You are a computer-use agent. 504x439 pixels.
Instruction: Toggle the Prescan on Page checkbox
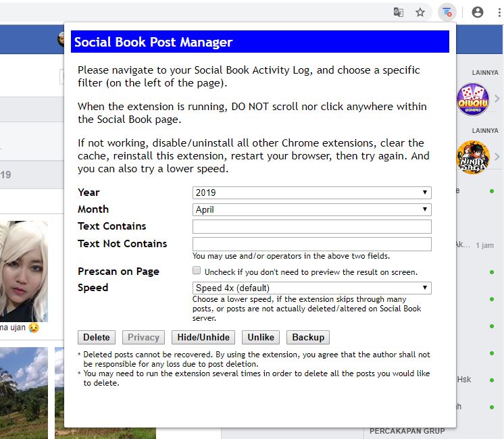tap(197, 271)
